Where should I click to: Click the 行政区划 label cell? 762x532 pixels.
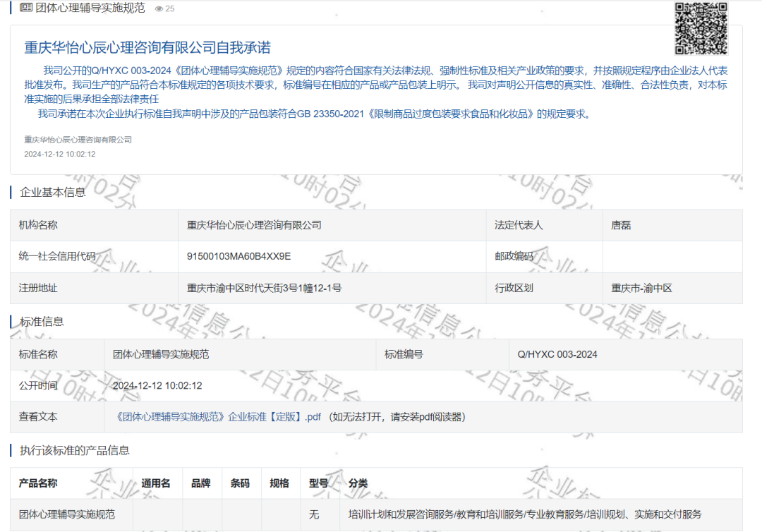click(544, 288)
